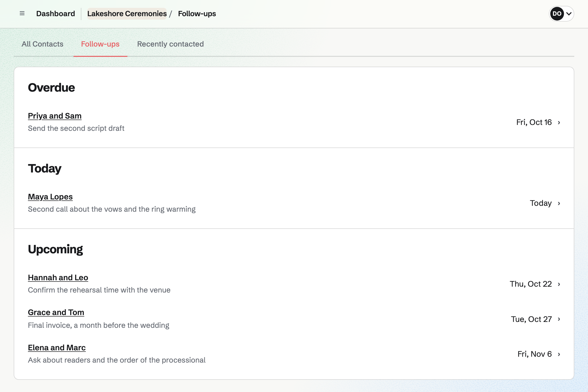The width and height of the screenshot is (588, 392).
Task: Click 'Ask about readers' note
Action: (117, 360)
